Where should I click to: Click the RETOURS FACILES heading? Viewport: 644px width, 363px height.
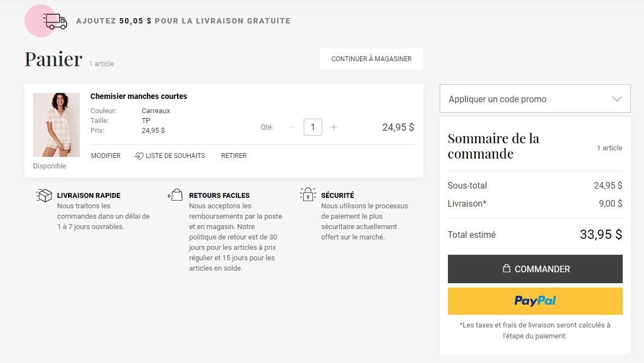(x=220, y=195)
